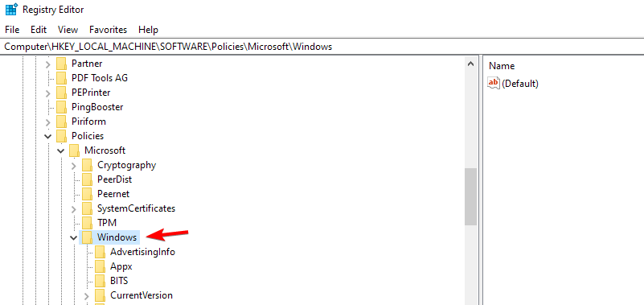Click the AdvertisingInfo folder icon
The image size is (644, 305).
pos(100,252)
